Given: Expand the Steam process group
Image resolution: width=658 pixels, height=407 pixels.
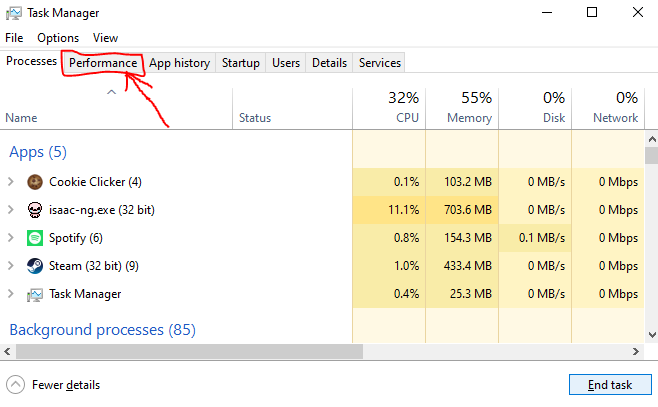Looking at the screenshot, I should [x=11, y=266].
